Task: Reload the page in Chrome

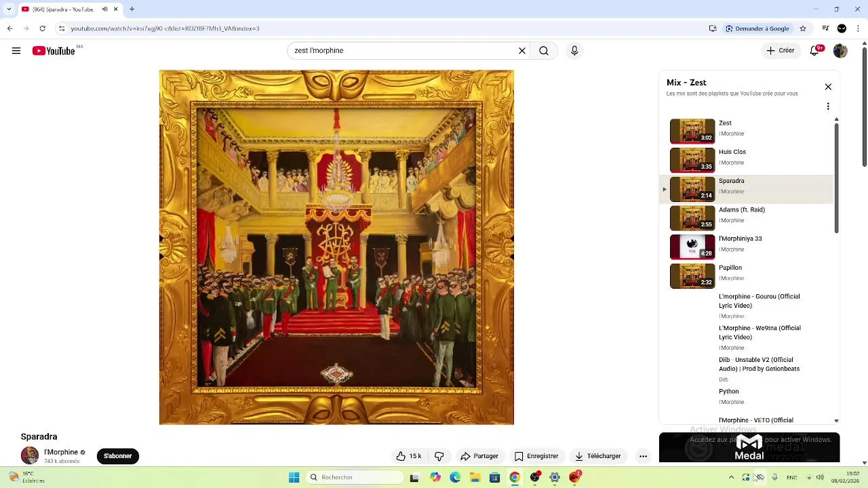Action: pyautogui.click(x=43, y=28)
